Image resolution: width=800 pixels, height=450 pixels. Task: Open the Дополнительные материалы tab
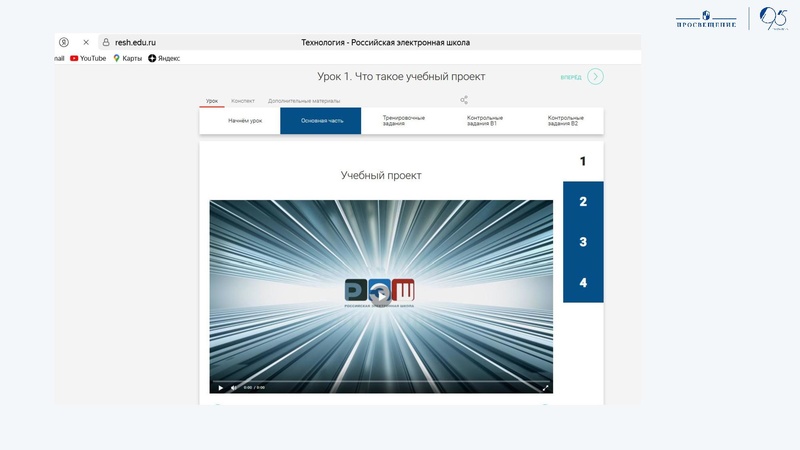(x=304, y=101)
